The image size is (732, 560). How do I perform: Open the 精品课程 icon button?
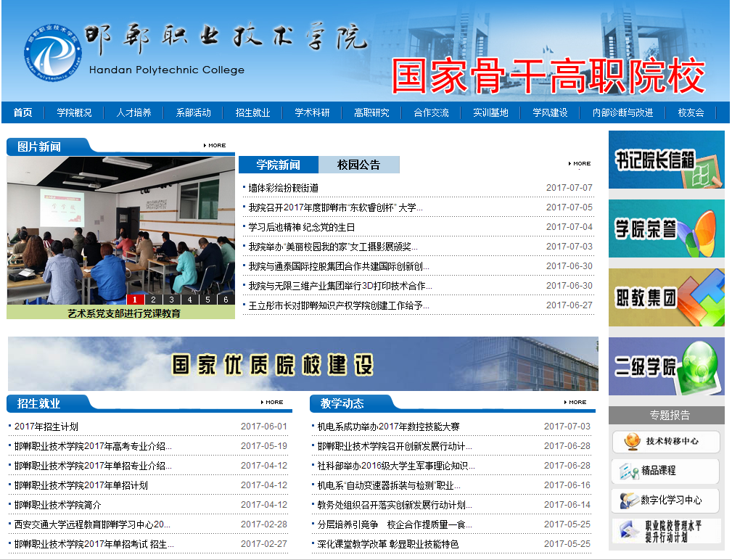pyautogui.click(x=665, y=472)
